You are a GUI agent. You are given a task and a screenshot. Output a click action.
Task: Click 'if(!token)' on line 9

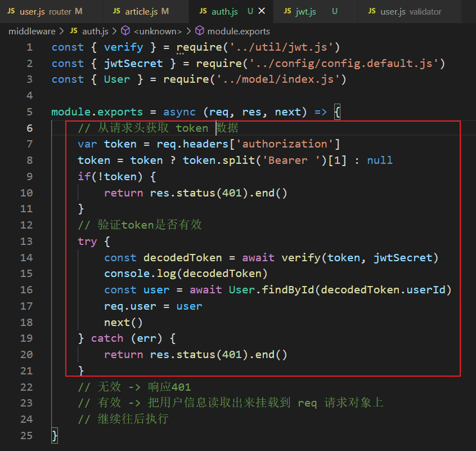click(110, 177)
